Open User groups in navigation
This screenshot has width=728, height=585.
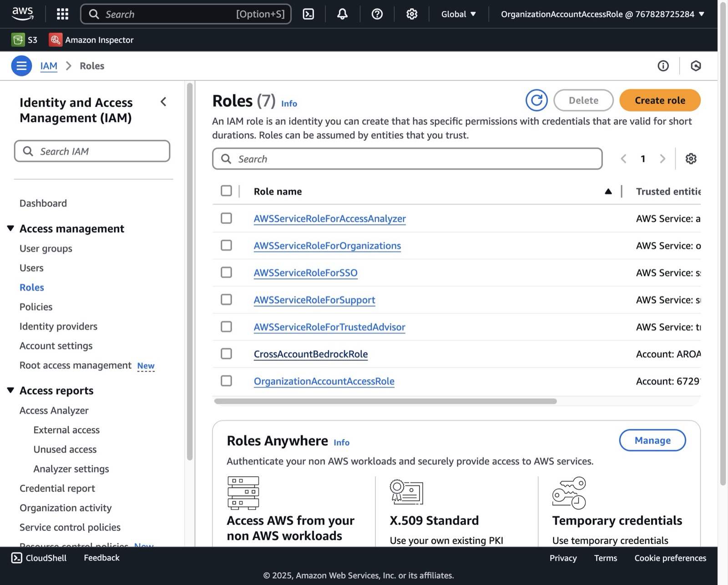[46, 249]
